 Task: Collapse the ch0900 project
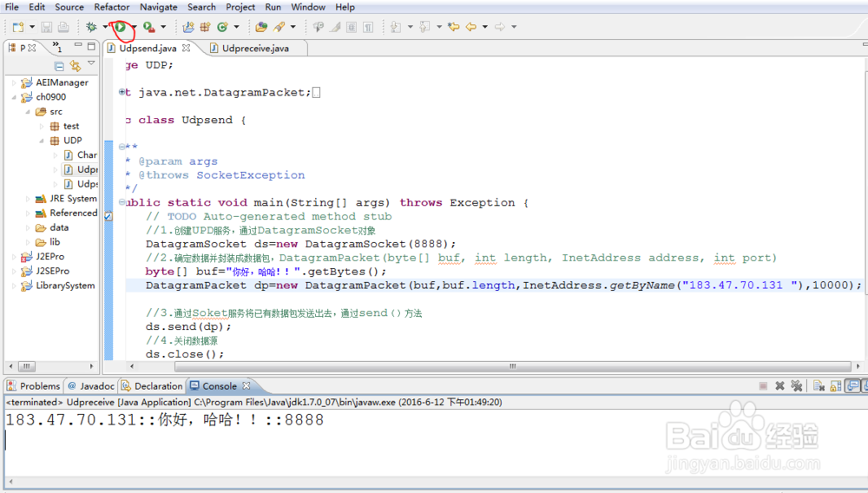(14, 97)
